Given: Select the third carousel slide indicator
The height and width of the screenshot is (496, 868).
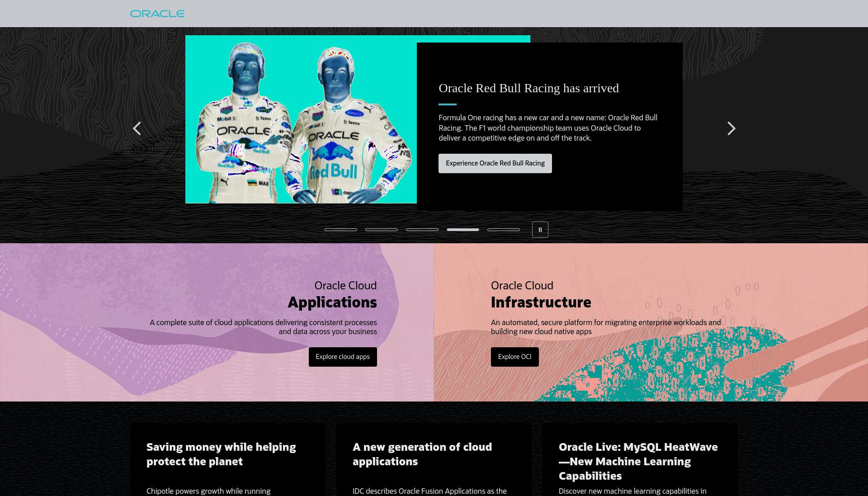Looking at the screenshot, I should click(x=422, y=230).
